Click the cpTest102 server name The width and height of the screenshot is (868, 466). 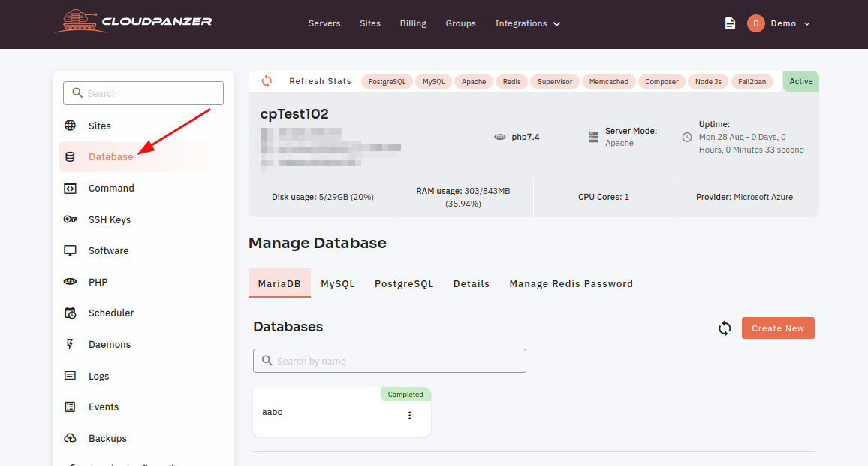pyautogui.click(x=294, y=114)
